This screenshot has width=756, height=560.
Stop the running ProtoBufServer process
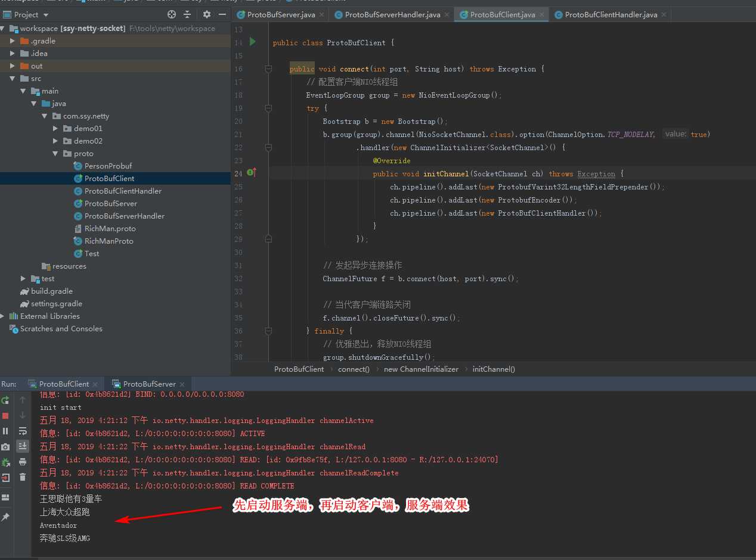pos(5,416)
